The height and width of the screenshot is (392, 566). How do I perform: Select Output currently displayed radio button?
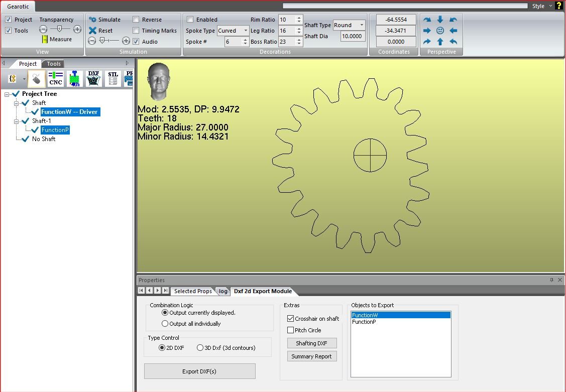click(165, 313)
